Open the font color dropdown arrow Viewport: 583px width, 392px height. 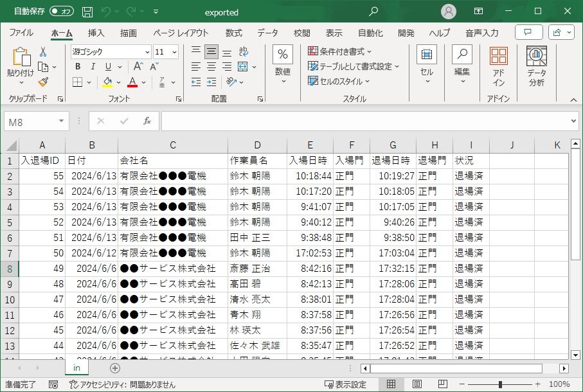(144, 82)
